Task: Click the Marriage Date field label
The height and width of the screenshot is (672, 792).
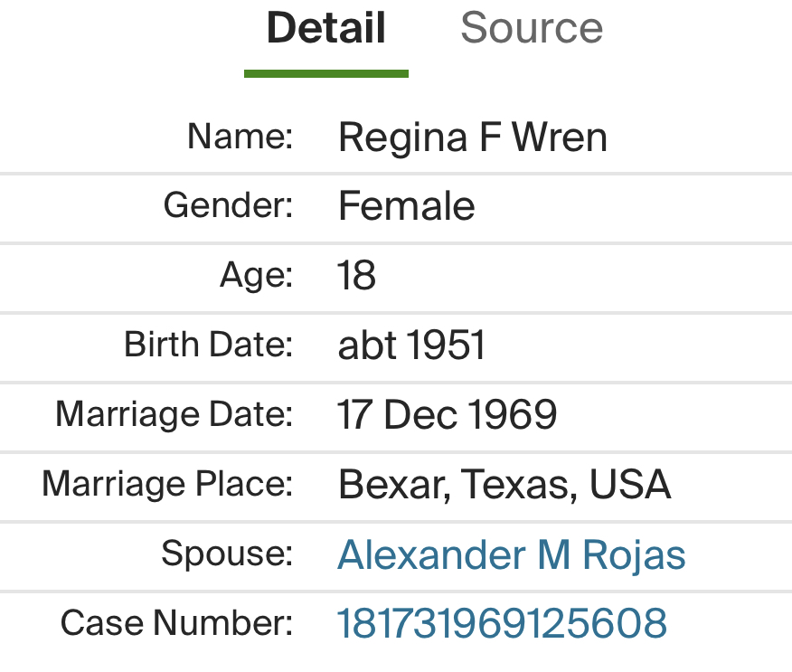Action: [174, 414]
